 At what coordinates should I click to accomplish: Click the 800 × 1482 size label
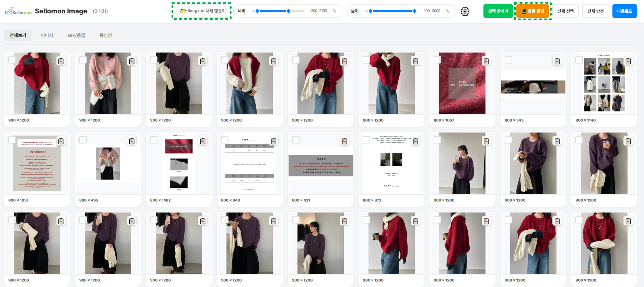pos(160,200)
